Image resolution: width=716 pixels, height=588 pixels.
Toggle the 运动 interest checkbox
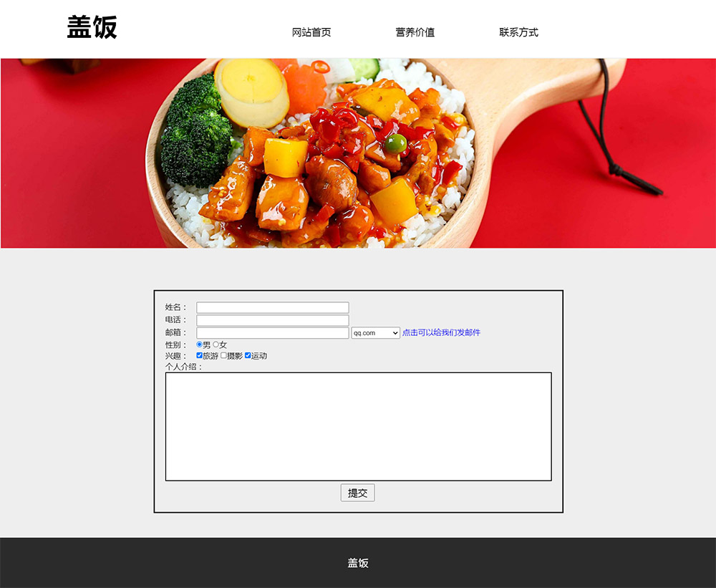(x=248, y=355)
